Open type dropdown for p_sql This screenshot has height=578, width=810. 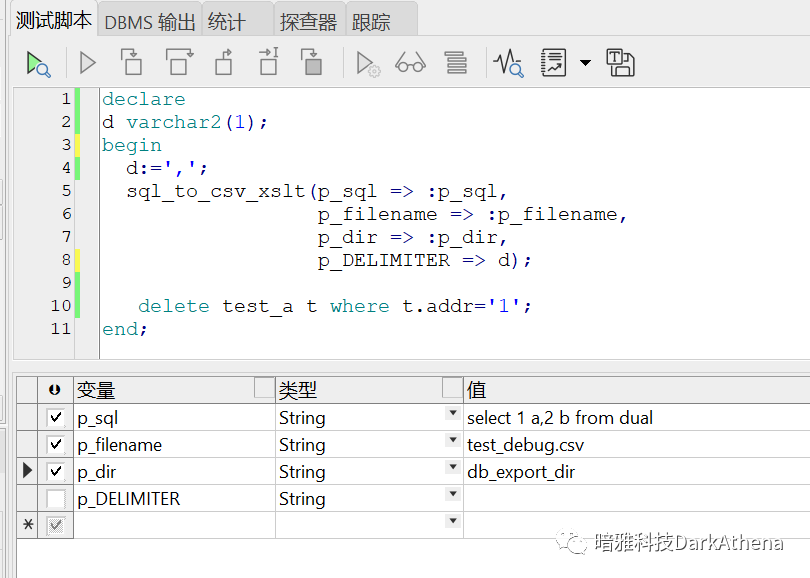[453, 413]
